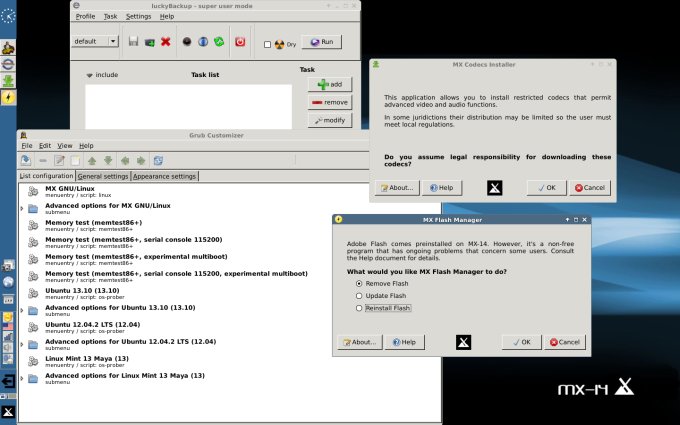Click the reload icon in Grub Customizer toolbar
Screen dimensions: 680x425
(158, 160)
